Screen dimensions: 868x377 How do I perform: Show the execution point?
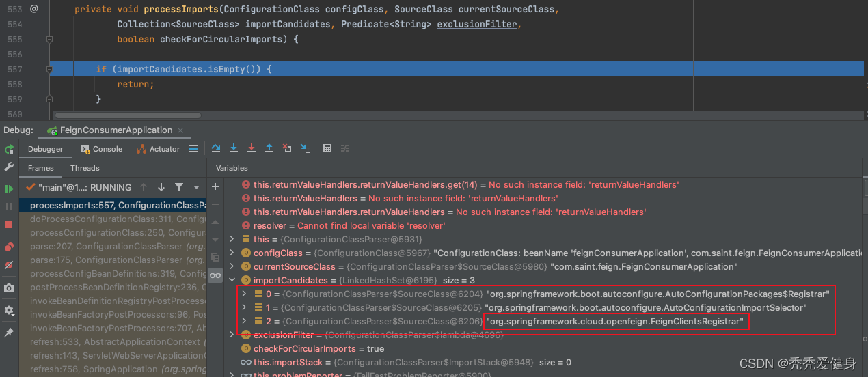(x=193, y=149)
